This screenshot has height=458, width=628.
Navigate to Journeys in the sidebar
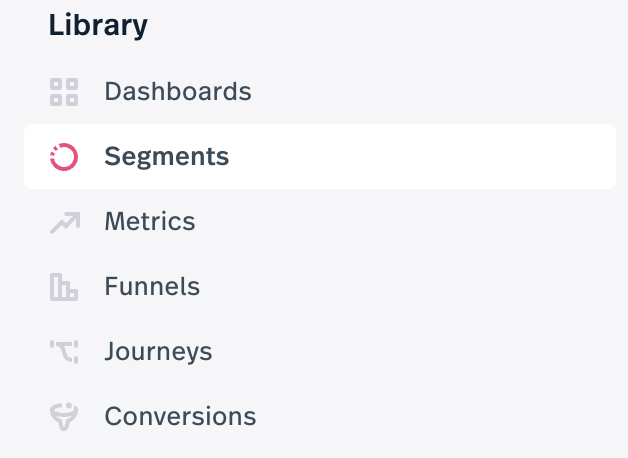(x=158, y=352)
